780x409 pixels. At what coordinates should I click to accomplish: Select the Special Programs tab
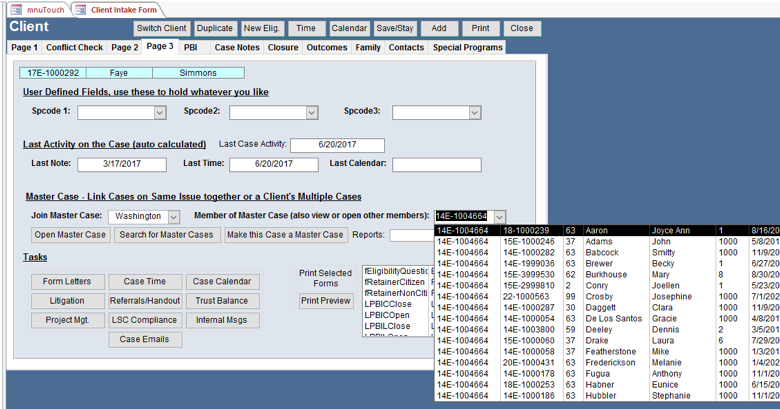pos(467,47)
